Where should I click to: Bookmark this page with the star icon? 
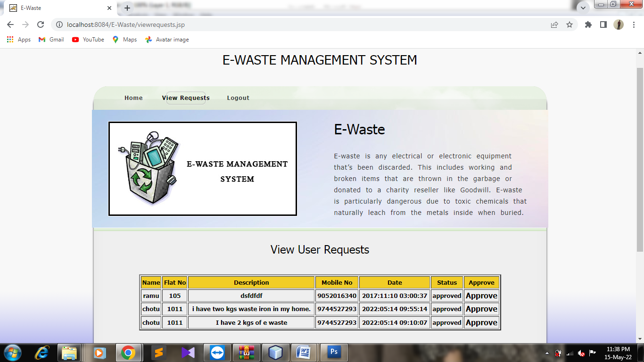coord(570,25)
